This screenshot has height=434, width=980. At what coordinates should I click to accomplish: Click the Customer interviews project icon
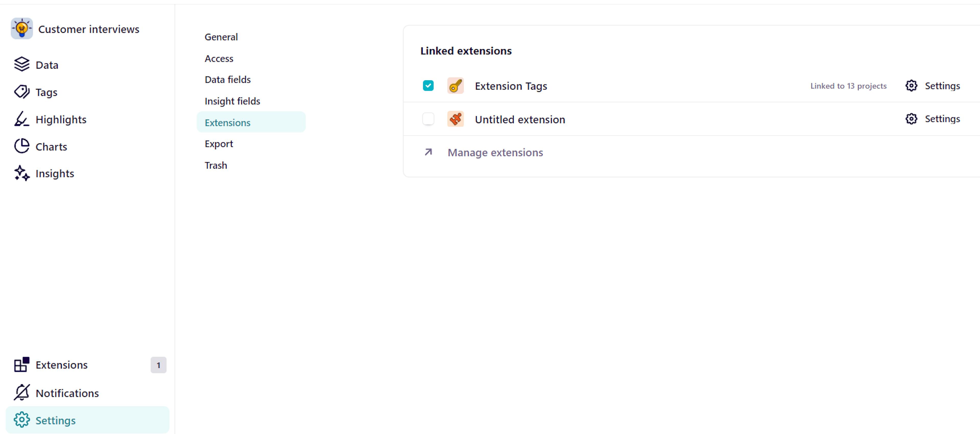[23, 29]
